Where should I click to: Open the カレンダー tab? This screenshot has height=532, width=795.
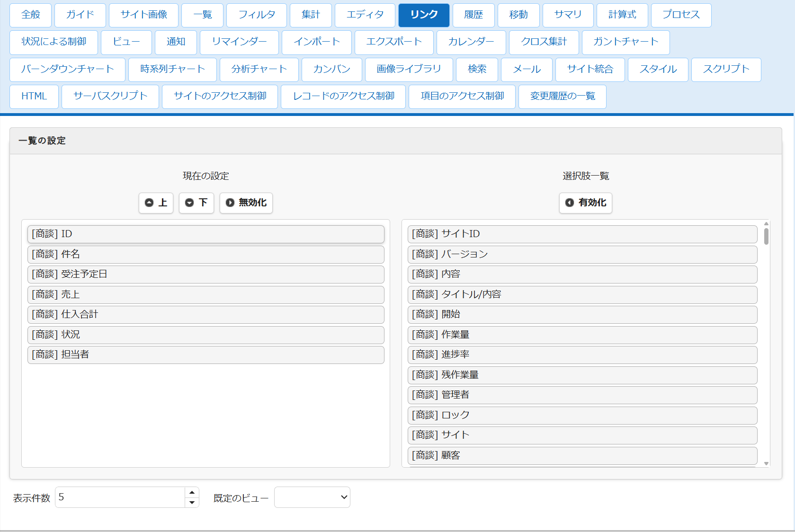[471, 42]
